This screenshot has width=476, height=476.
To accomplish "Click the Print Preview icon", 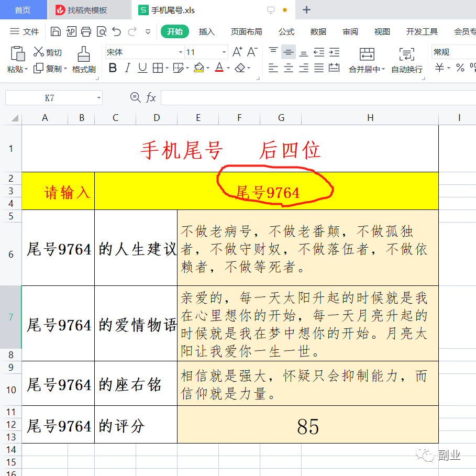I will (x=101, y=31).
